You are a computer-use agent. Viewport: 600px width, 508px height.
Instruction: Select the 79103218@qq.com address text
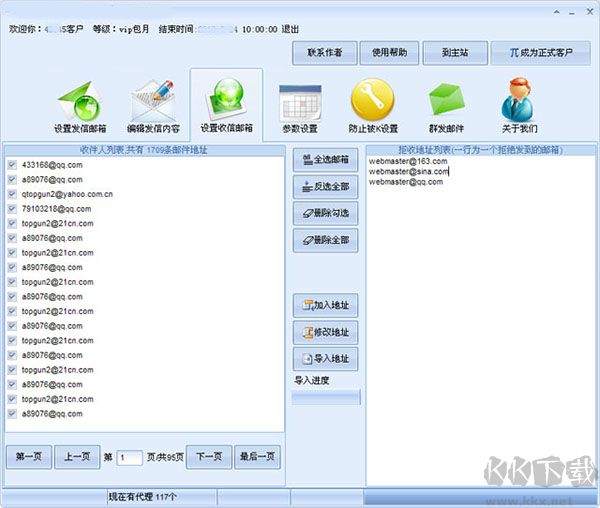56,209
